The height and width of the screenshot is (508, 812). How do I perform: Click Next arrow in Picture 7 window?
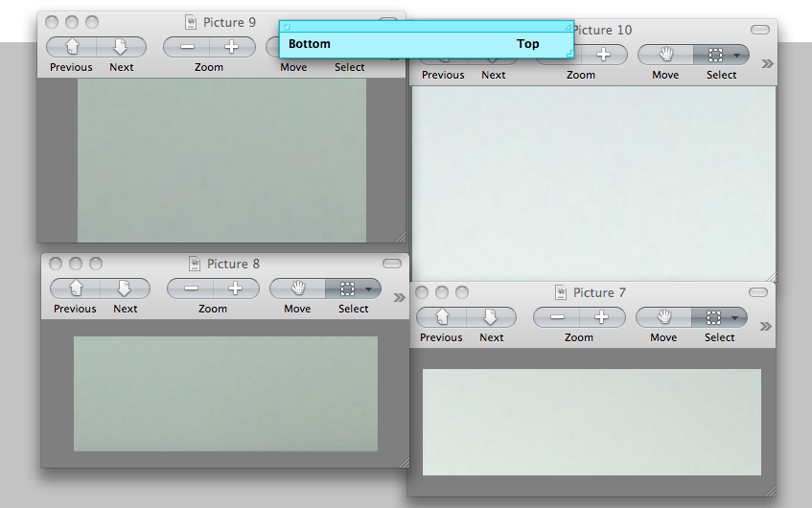pos(491,317)
